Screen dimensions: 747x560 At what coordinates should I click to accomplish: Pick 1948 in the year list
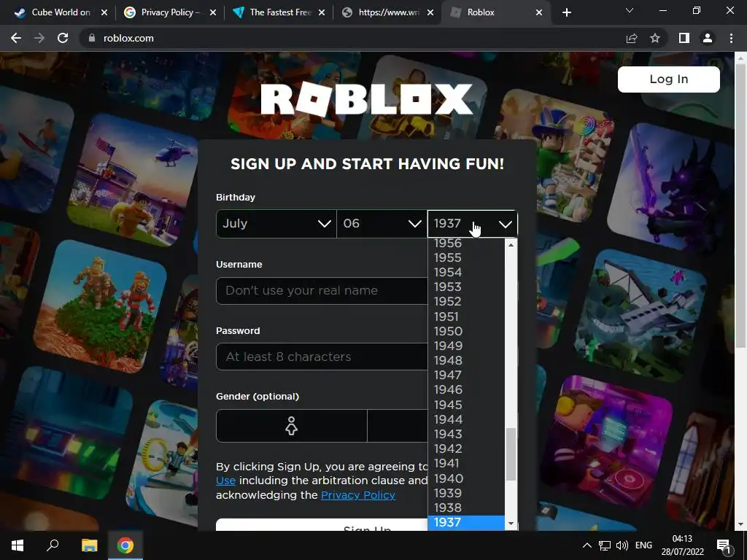[466, 361]
